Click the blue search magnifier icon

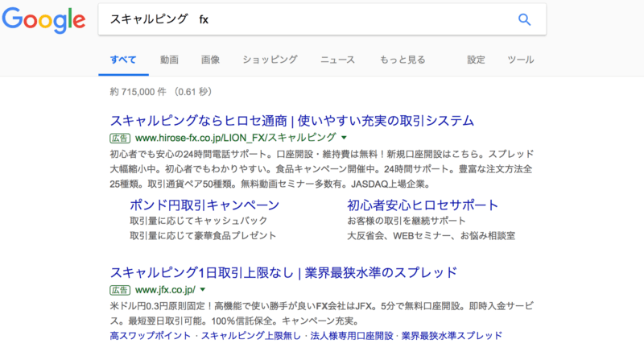525,19
